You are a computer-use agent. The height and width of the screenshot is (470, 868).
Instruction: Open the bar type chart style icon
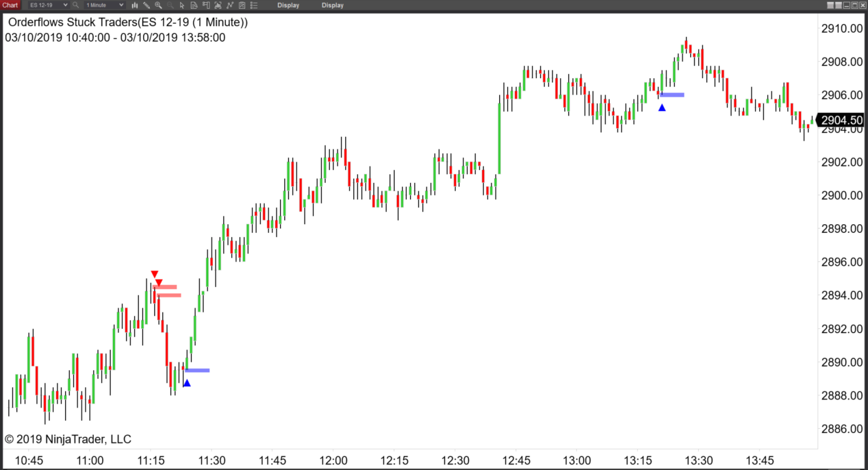(135, 5)
